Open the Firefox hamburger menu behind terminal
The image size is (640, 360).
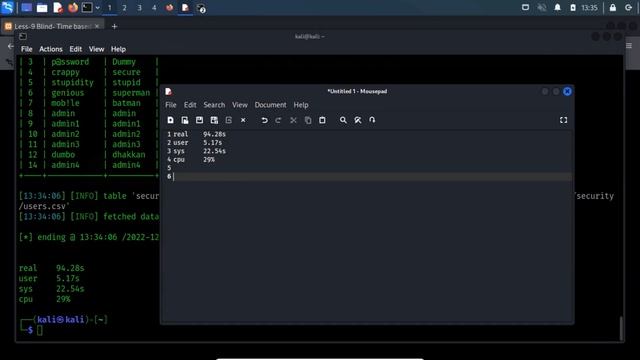[x=629, y=46]
